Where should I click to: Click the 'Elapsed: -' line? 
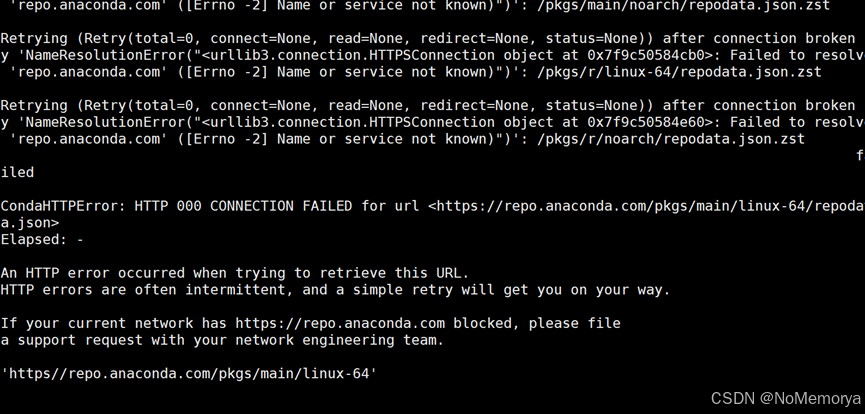tap(42, 240)
